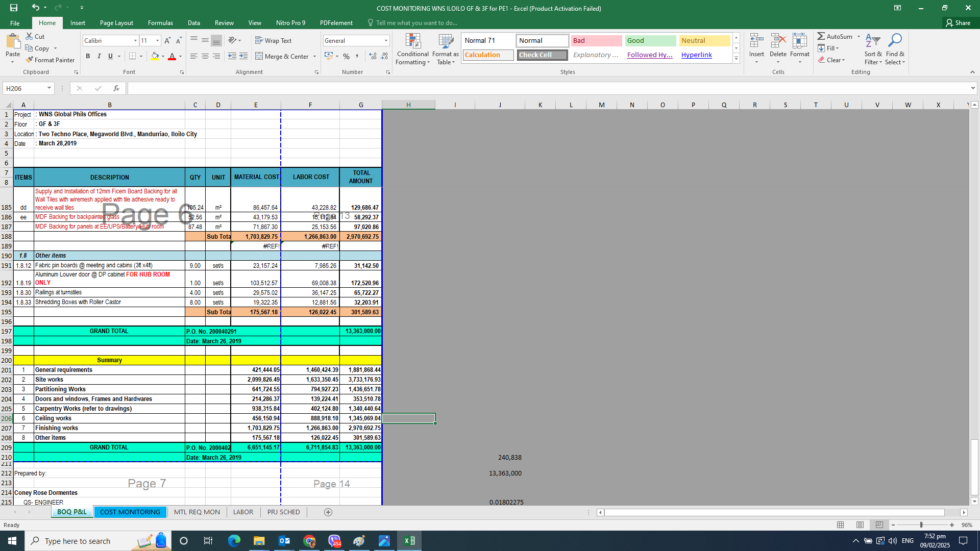Apply the Percent Style number format
Viewport: 980px width, 551px height.
click(346, 57)
